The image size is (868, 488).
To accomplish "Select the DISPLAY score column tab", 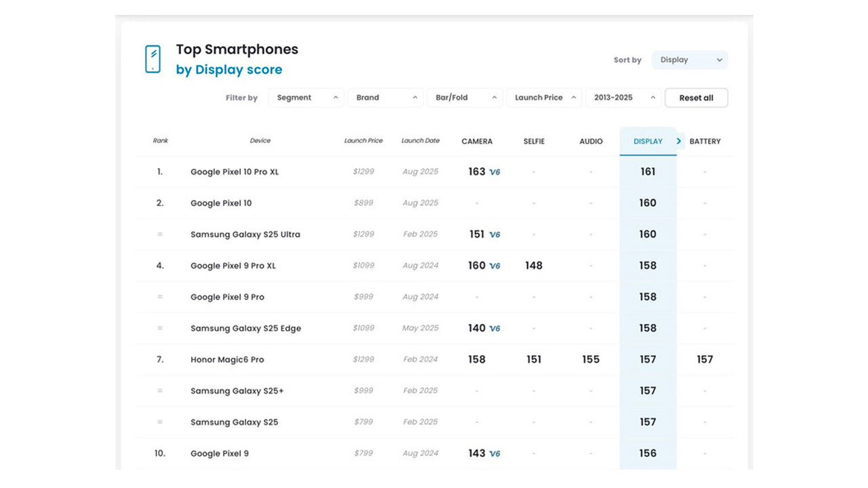I will point(648,141).
